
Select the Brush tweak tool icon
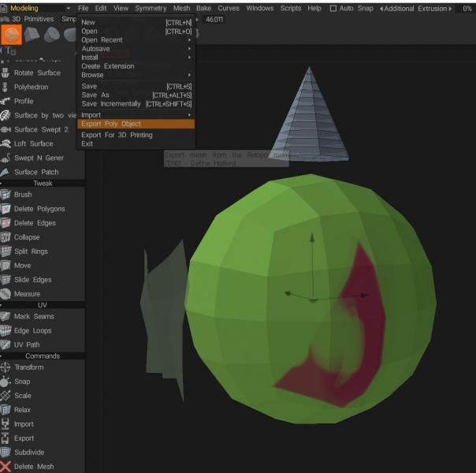coord(6,195)
